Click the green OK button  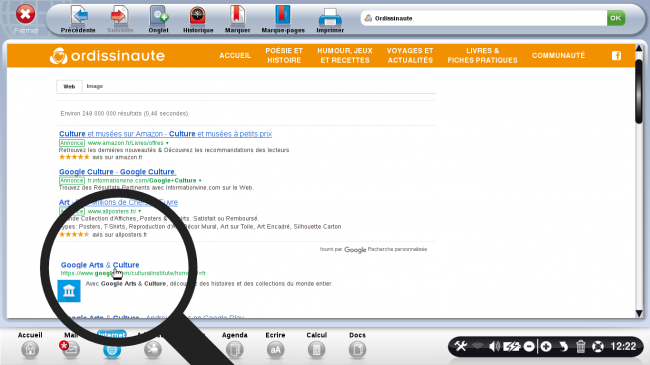[616, 18]
